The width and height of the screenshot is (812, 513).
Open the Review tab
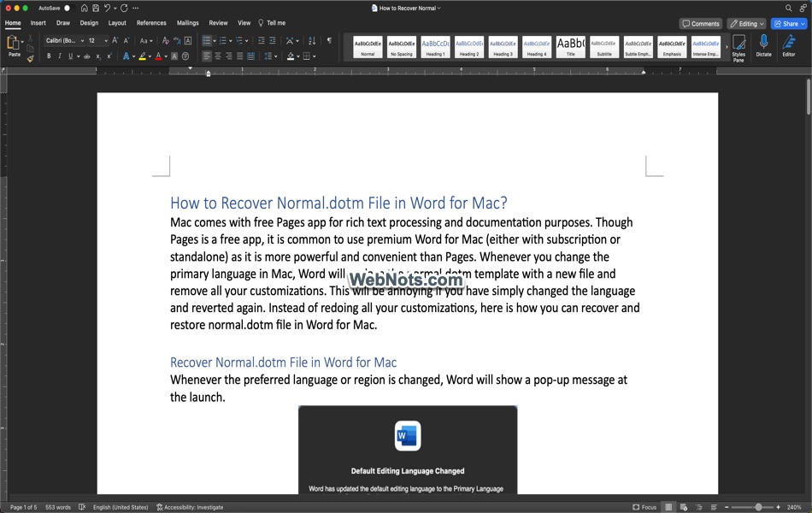pos(218,23)
